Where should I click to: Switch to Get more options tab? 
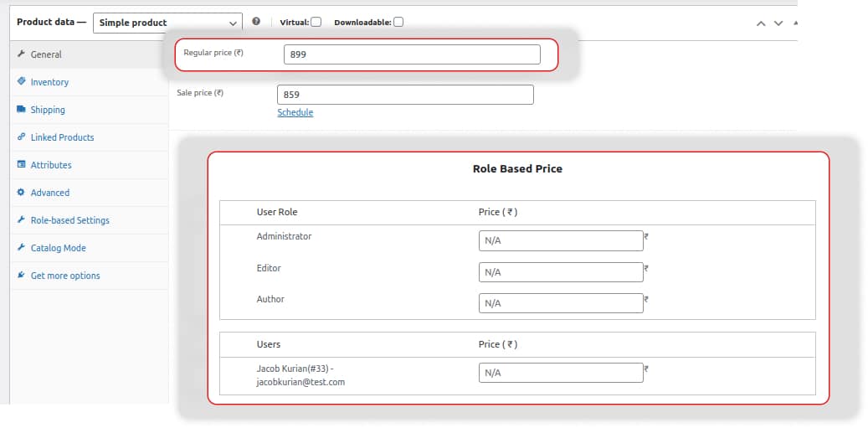click(65, 276)
